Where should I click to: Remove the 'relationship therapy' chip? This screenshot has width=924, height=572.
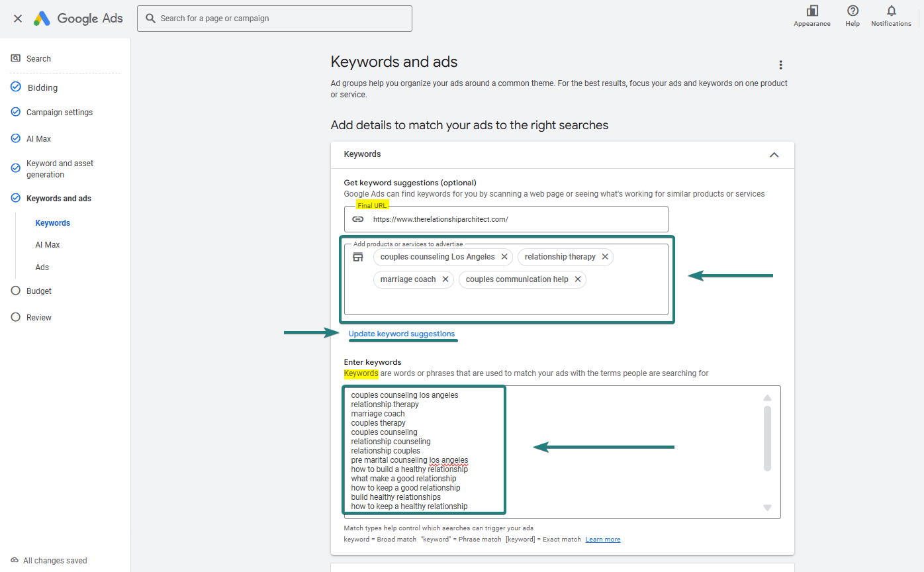(x=605, y=257)
